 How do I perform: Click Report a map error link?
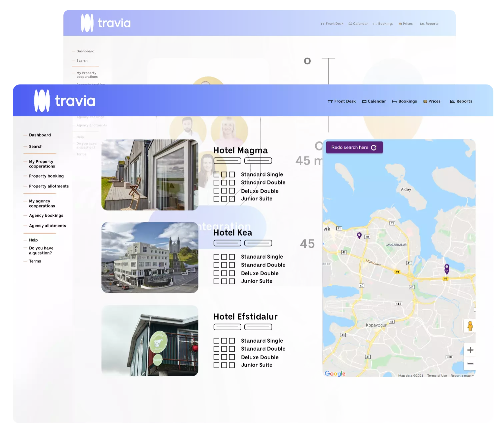[x=462, y=376]
